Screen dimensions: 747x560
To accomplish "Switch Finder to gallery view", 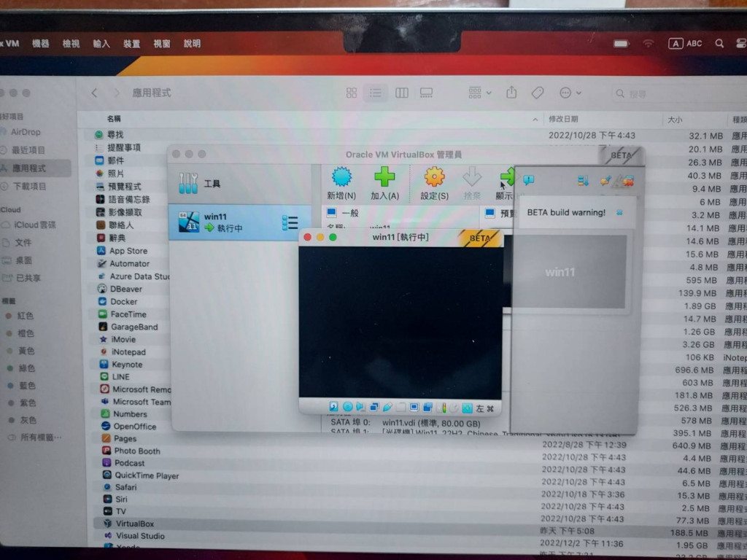I will click(x=426, y=93).
